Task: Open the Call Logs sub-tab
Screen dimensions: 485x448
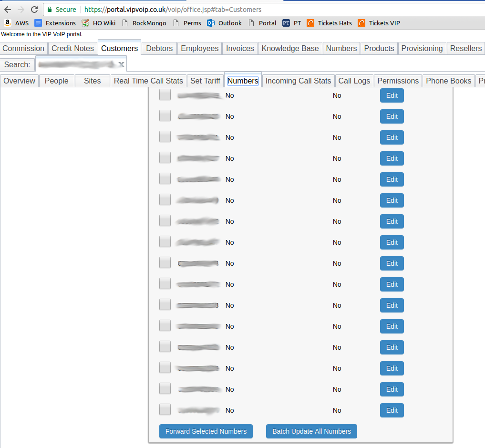Action: (x=354, y=81)
